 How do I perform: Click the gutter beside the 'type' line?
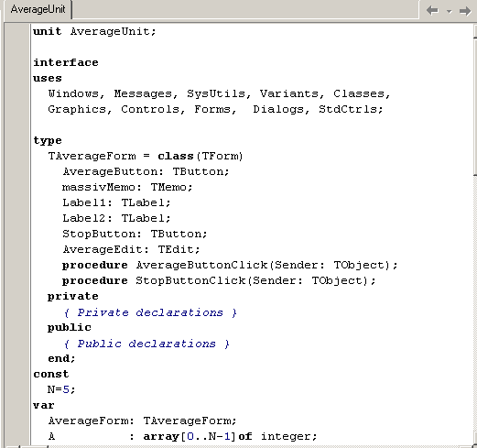17,140
